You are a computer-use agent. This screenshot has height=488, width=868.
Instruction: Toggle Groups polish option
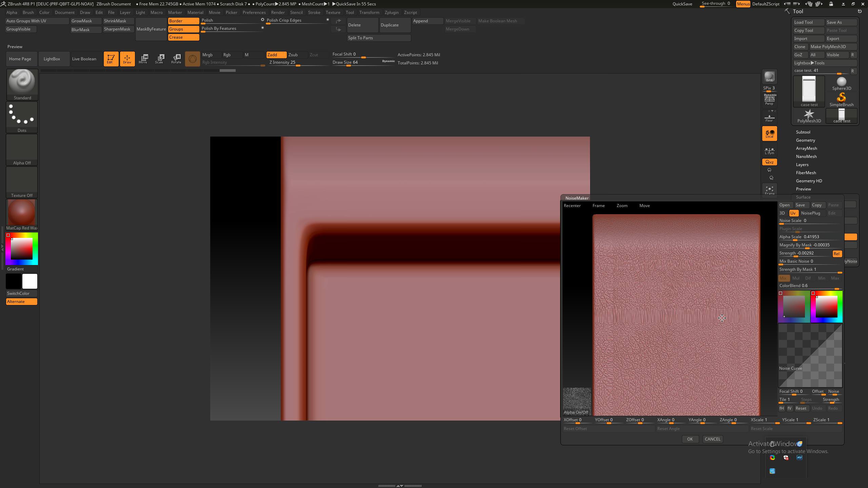coord(183,29)
